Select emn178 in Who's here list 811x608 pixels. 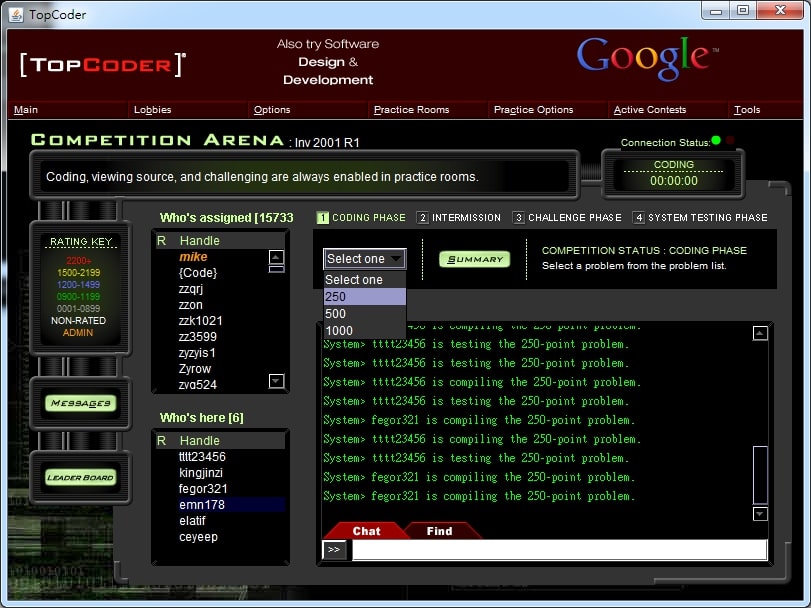coord(202,505)
